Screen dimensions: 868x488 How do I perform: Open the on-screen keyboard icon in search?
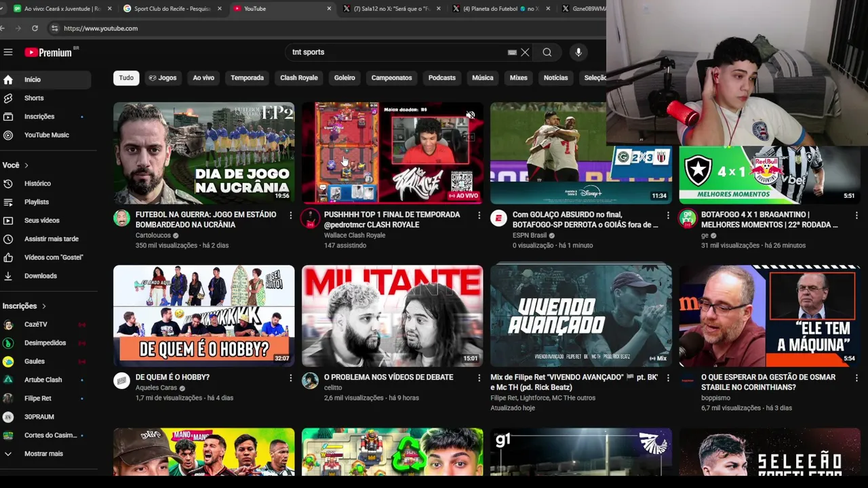[x=512, y=52]
